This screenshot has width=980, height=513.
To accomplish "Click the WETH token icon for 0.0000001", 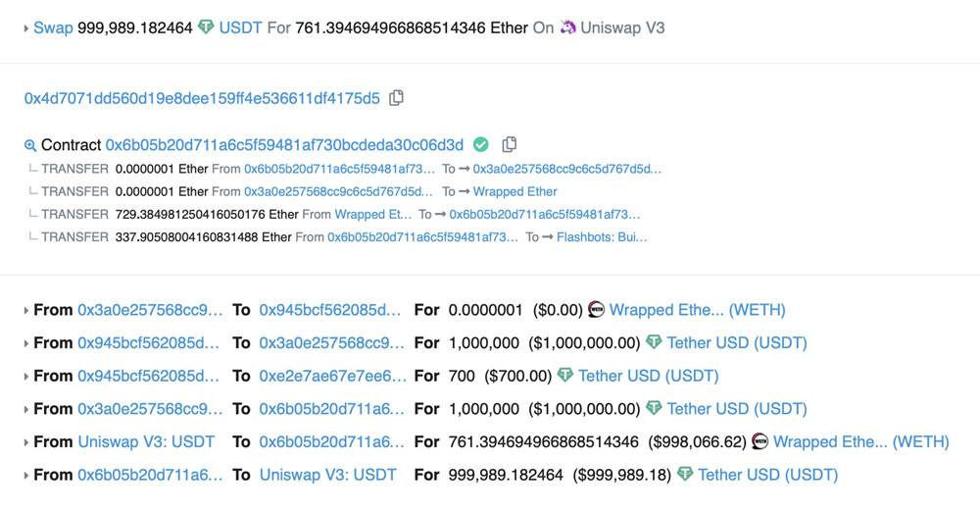I will tap(596, 310).
